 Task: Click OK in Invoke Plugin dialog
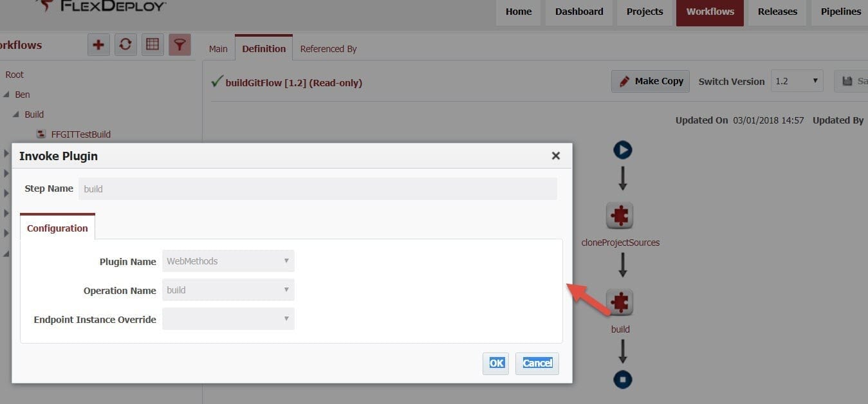click(x=496, y=363)
